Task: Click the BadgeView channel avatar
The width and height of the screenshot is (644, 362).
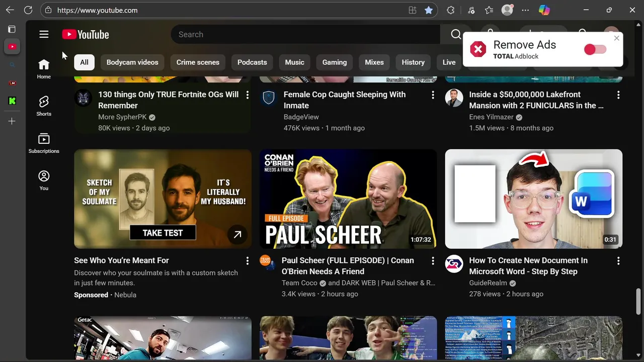Action: (269, 98)
